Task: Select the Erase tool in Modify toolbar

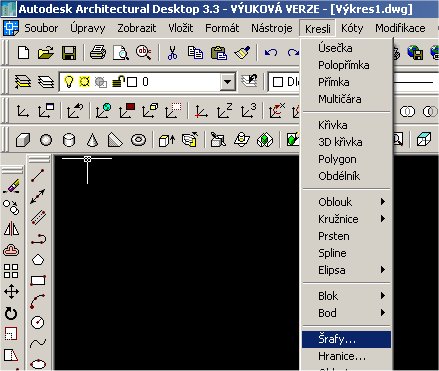Action: [x=12, y=186]
